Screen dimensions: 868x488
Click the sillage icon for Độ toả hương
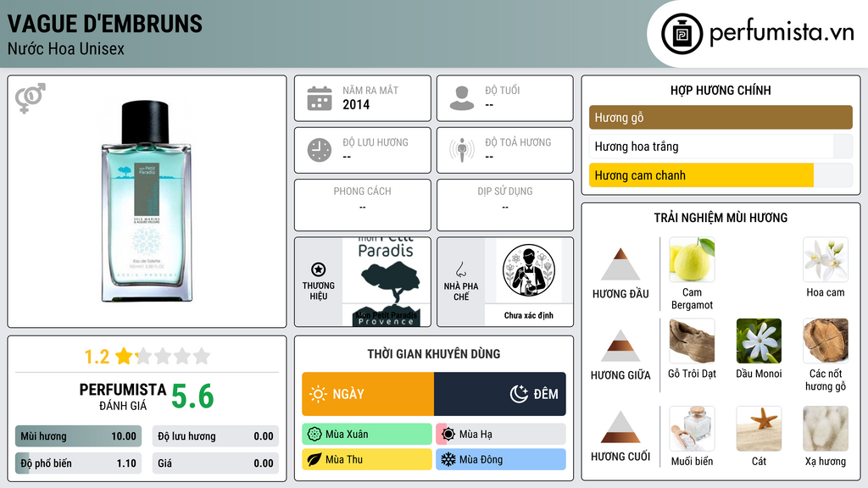click(x=462, y=150)
